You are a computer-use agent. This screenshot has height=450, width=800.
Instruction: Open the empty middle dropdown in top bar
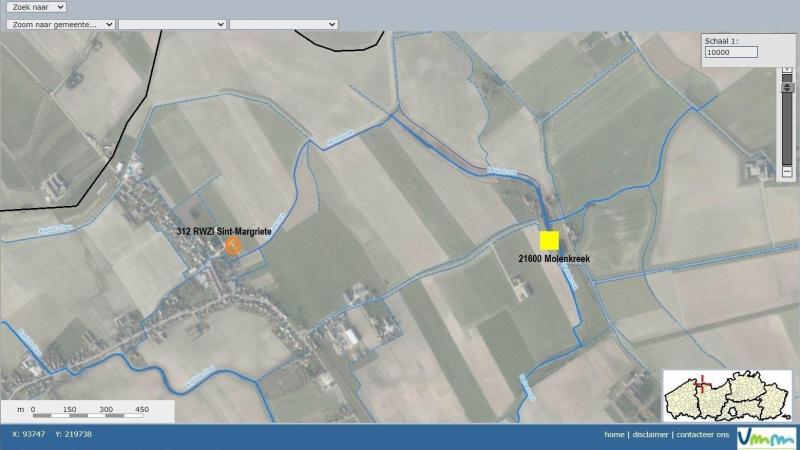[x=172, y=24]
